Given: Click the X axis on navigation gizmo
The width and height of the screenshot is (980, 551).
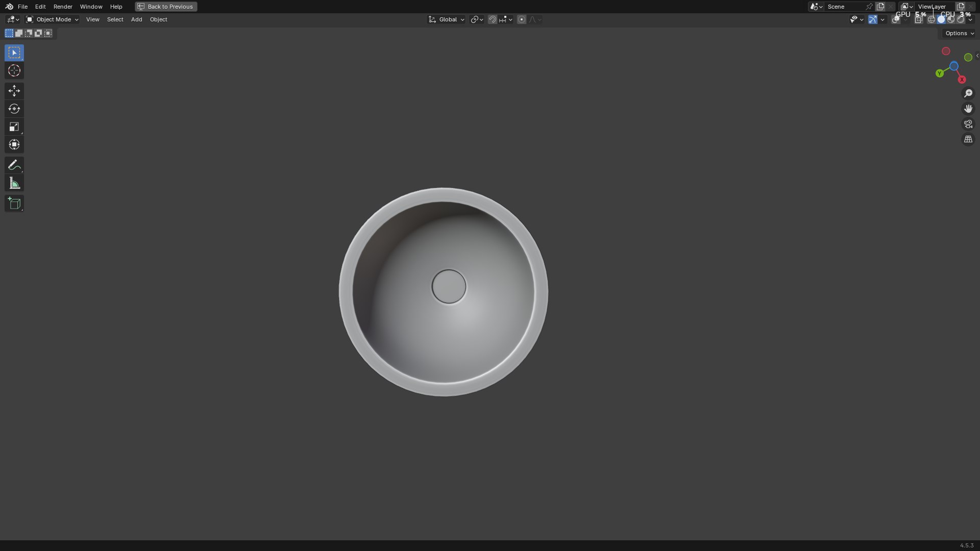Looking at the screenshot, I should click(x=962, y=80).
